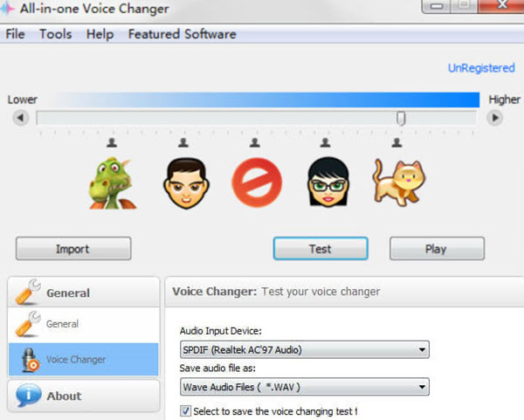Click the Lower label beside pitch bar

tap(23, 100)
